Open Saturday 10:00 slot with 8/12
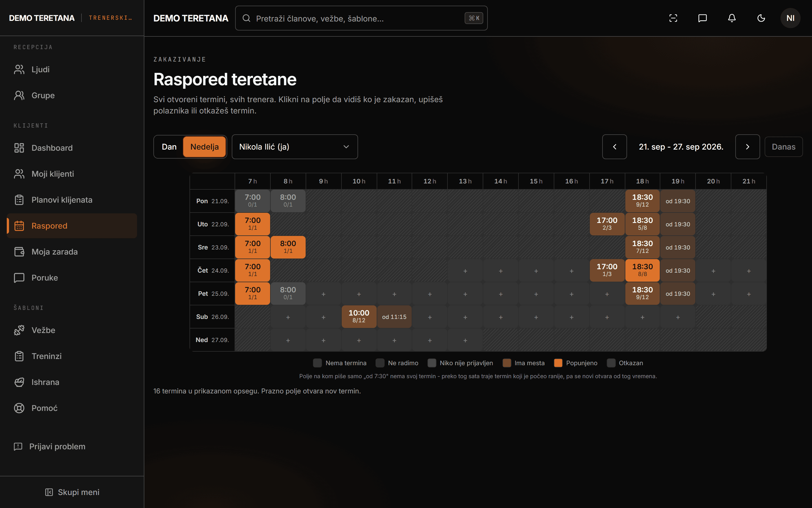The image size is (812, 508). (359, 316)
